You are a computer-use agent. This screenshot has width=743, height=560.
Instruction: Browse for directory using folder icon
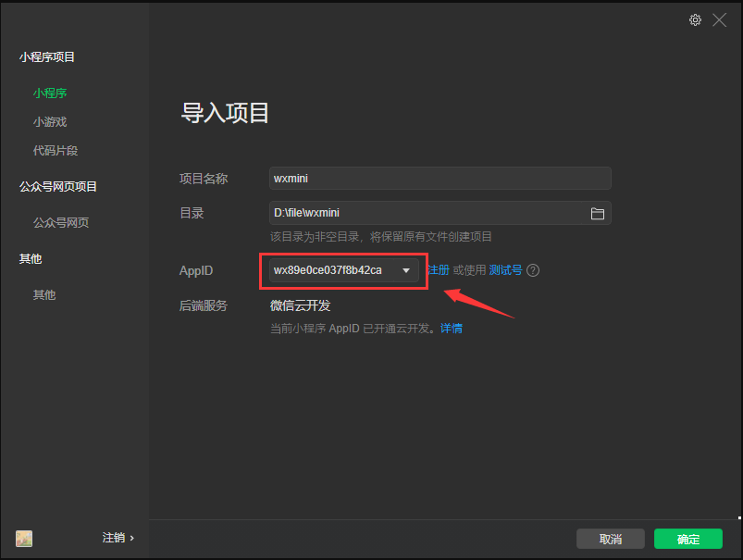tap(598, 214)
